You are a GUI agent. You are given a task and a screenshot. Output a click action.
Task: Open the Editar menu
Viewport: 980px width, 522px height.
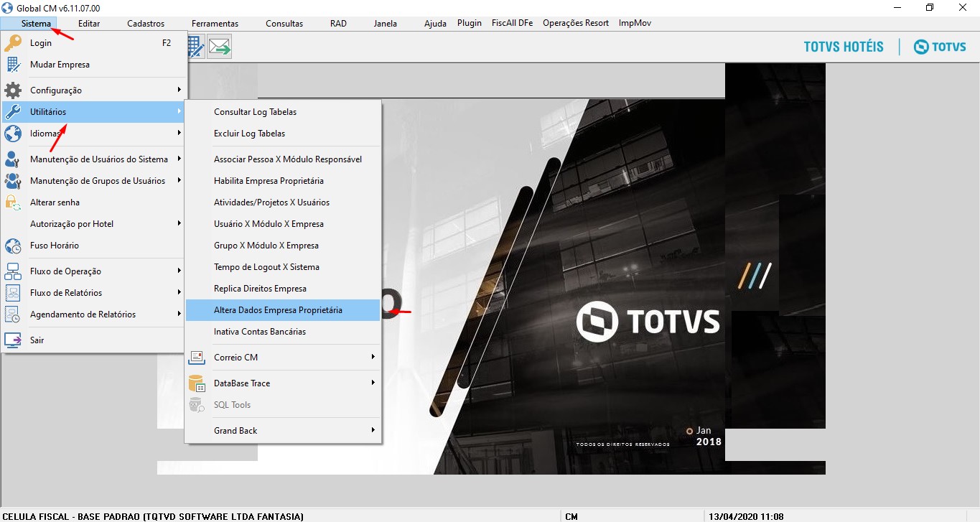point(89,24)
